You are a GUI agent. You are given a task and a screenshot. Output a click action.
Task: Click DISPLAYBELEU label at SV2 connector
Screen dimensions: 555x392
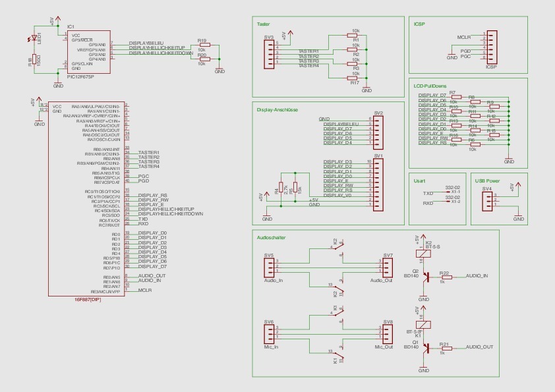[341, 124]
